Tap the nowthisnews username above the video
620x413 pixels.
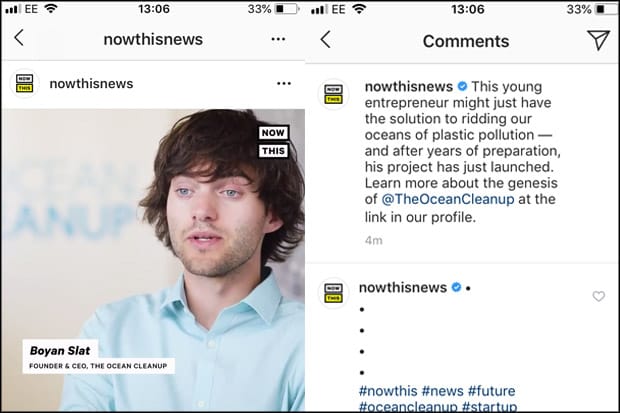91,84
